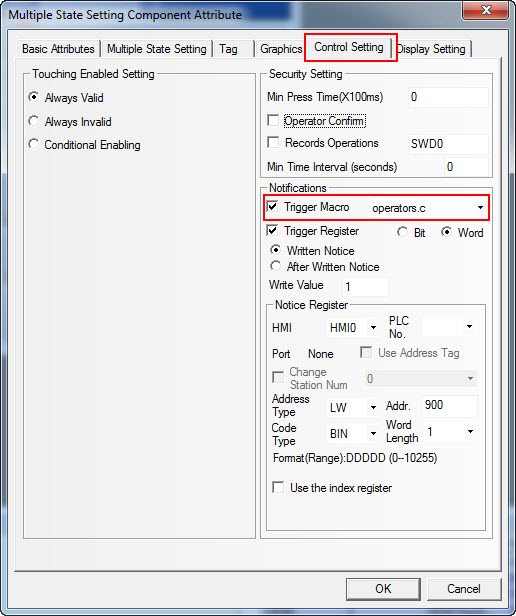This screenshot has height=616, width=516.
Task: Close the dialog with the X button
Action: coord(486,10)
